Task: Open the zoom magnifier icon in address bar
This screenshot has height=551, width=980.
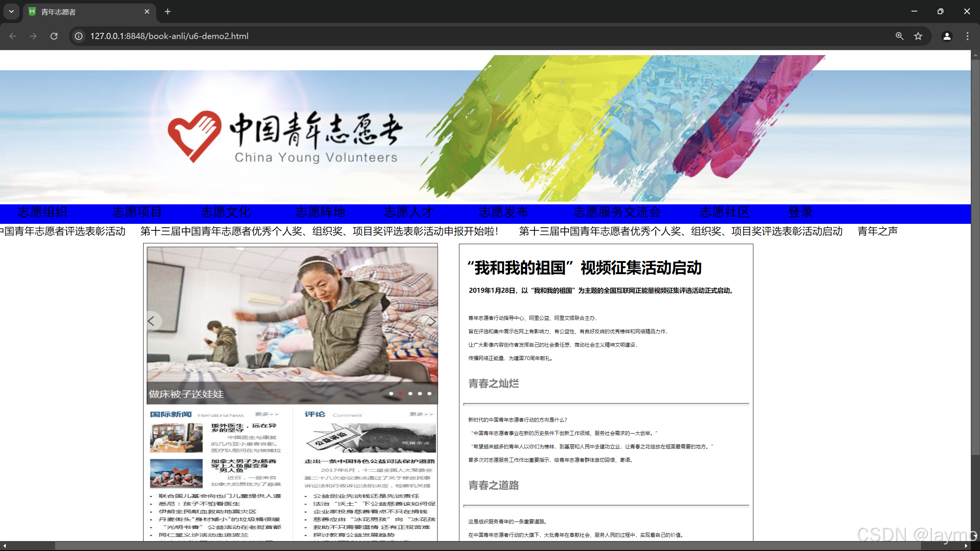Action: pyautogui.click(x=900, y=36)
